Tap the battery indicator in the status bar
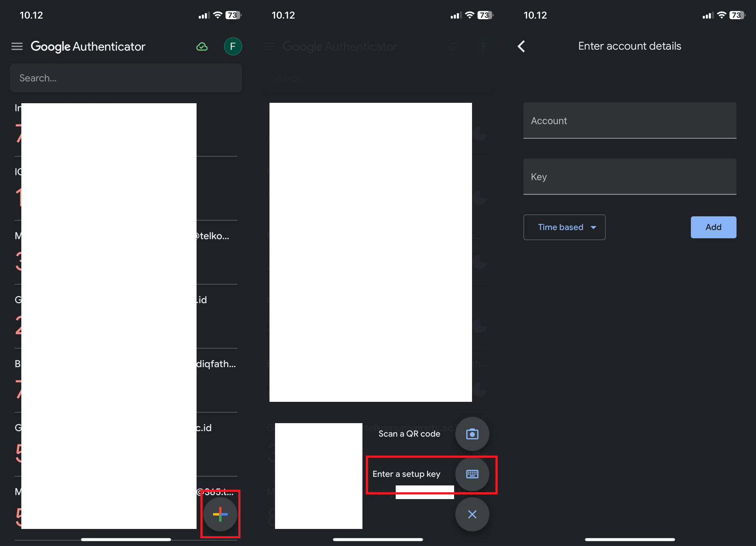 click(737, 15)
